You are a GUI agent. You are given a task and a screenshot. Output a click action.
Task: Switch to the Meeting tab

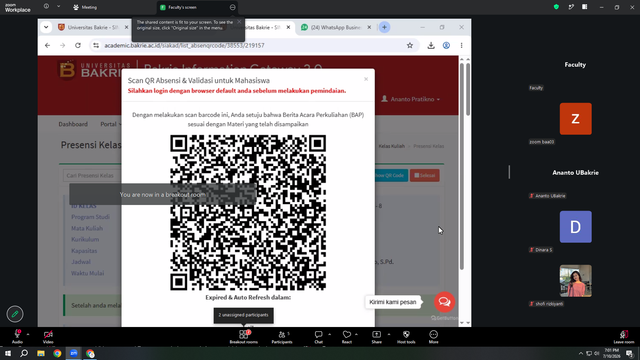[85, 7]
